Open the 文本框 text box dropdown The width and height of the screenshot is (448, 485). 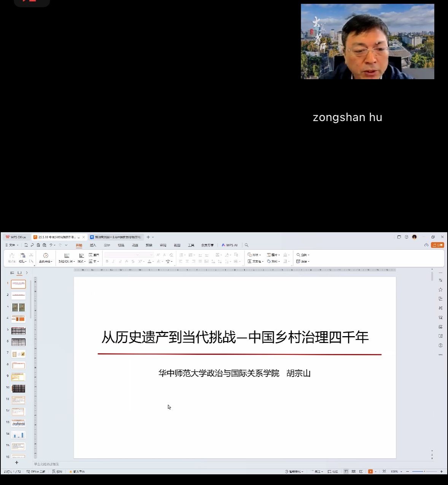pyautogui.click(x=256, y=262)
